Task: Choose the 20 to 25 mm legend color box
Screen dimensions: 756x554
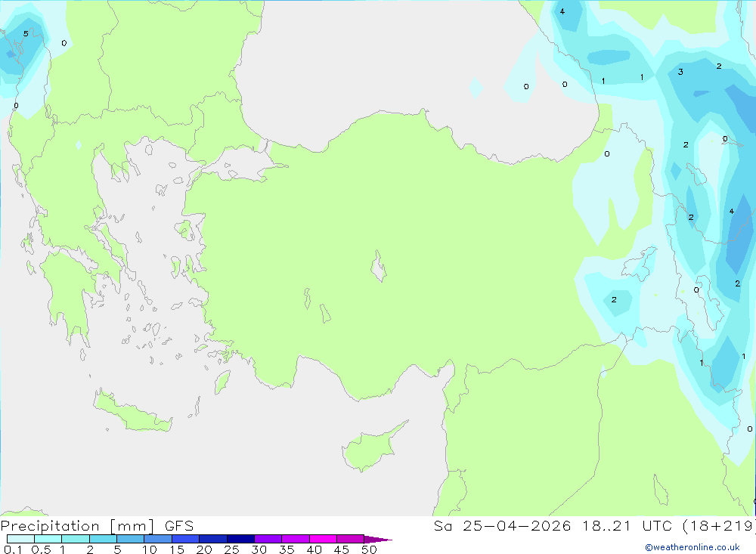Action: pos(213,539)
